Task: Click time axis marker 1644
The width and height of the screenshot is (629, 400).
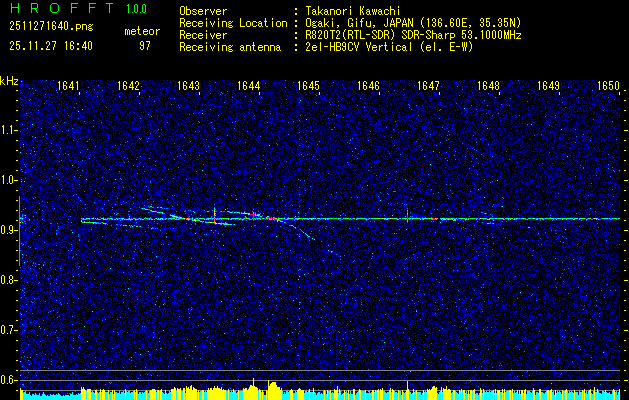Action: click(x=248, y=86)
